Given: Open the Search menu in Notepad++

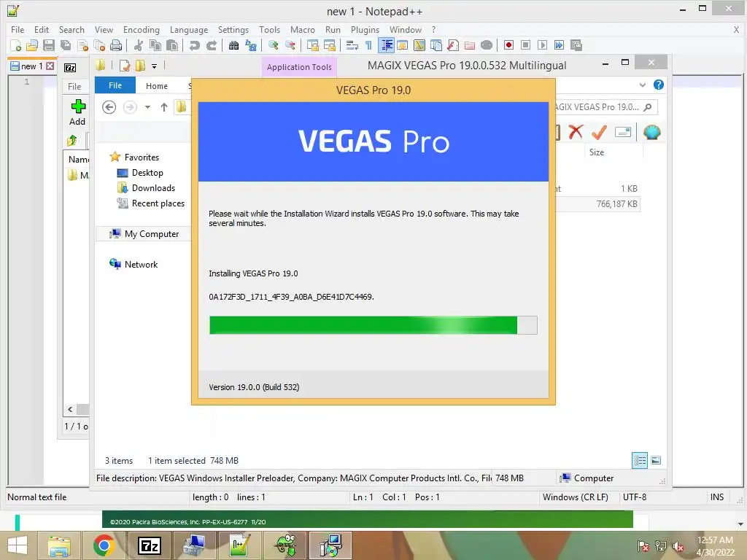Looking at the screenshot, I should pos(71,29).
